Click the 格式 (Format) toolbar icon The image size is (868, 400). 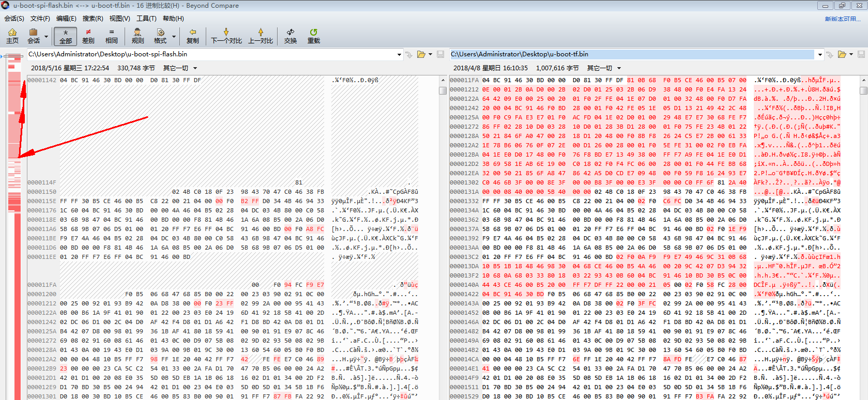tap(160, 36)
